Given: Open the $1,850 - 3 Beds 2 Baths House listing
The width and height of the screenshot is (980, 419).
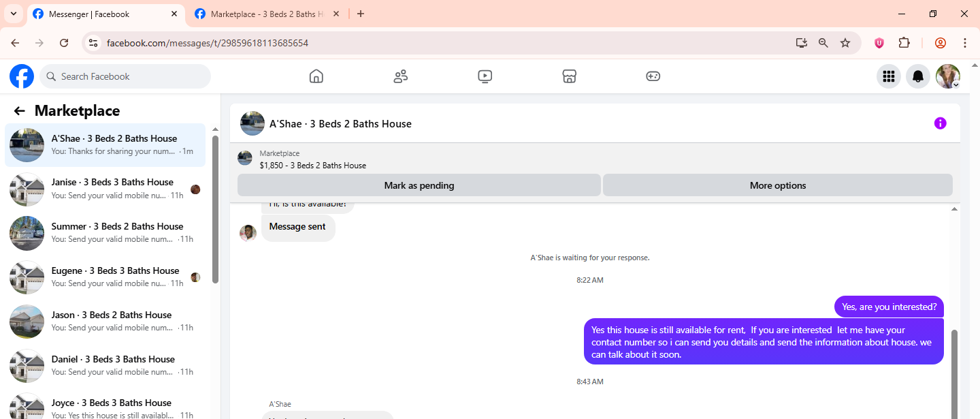Looking at the screenshot, I should (x=312, y=166).
